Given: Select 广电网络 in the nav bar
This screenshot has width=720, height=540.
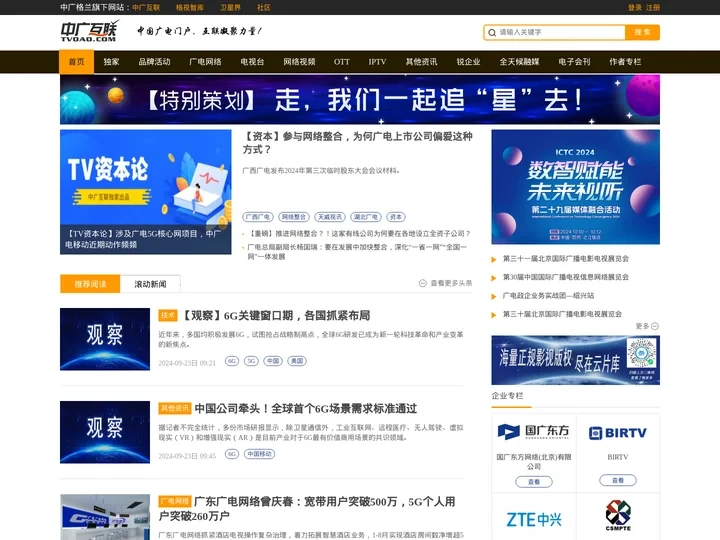Looking at the screenshot, I should [x=205, y=62].
